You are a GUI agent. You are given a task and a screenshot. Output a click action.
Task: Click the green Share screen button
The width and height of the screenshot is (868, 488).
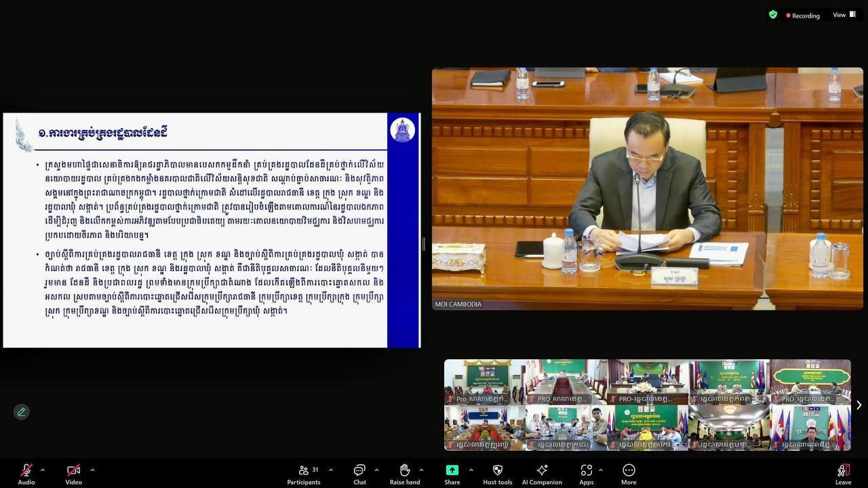coord(452,470)
